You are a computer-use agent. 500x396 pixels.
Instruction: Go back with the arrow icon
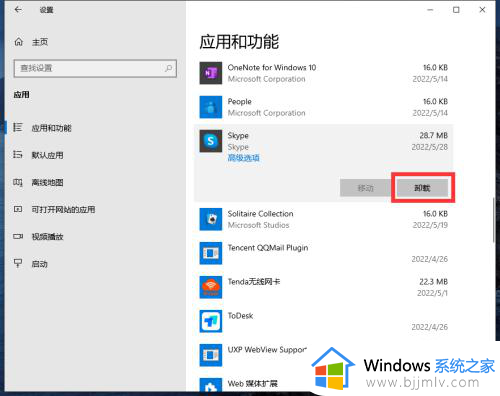[x=18, y=10]
